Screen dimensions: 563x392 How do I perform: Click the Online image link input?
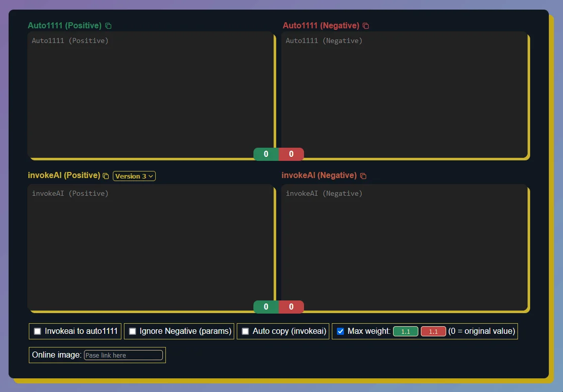pos(123,355)
